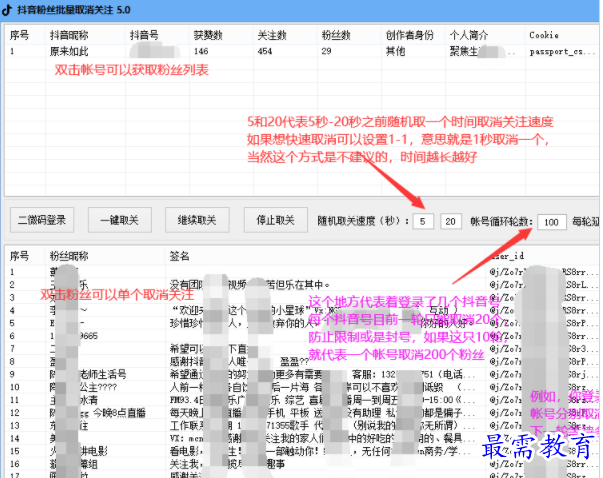Select the account row 原来如此

click(x=302, y=51)
